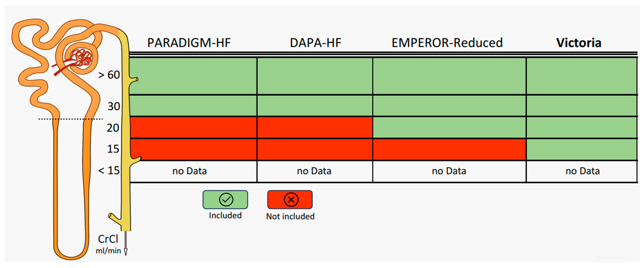Viewport: 644px width, 268px height.
Task: Click the "< 15" CrCl row label
Action: click(x=109, y=171)
